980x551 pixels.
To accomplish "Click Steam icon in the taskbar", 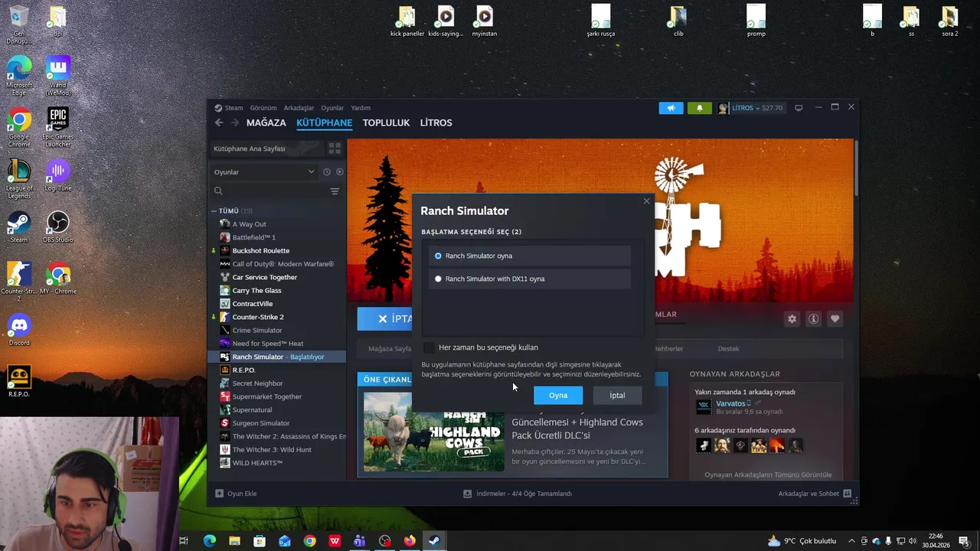I will click(434, 541).
